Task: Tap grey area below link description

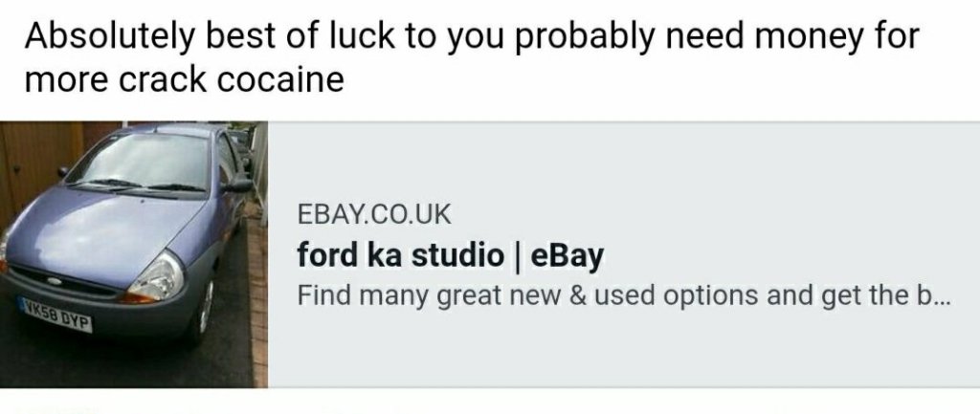Action: (625, 350)
